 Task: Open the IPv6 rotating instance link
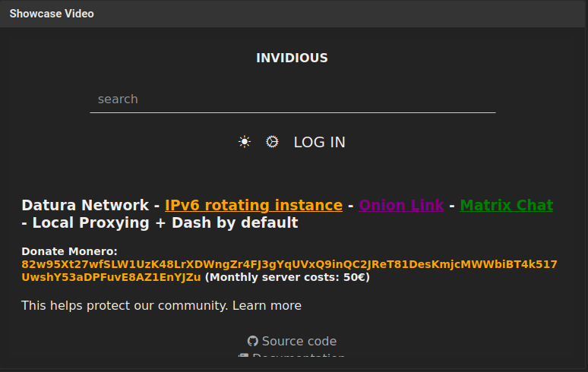[x=254, y=205]
